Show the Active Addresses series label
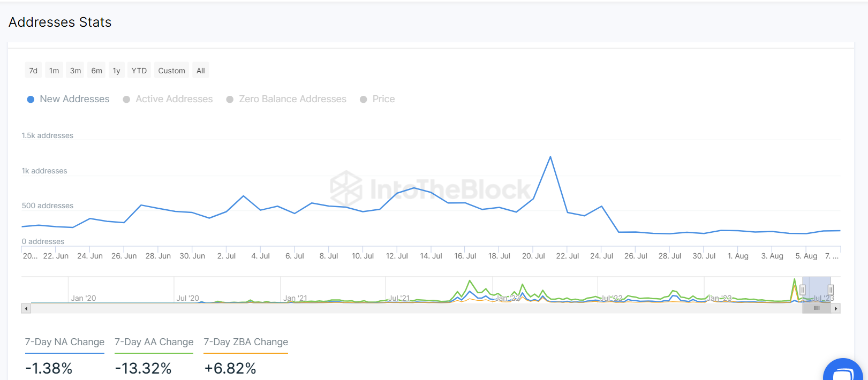868x380 pixels. point(174,100)
